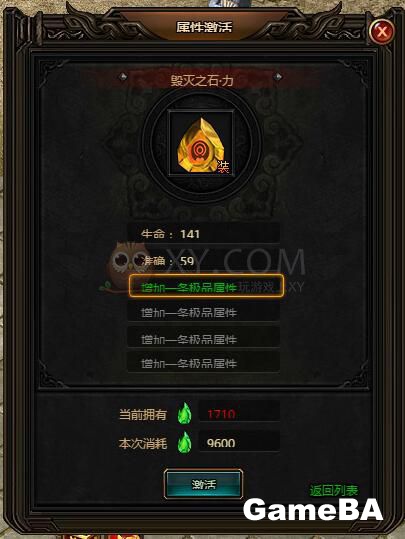Click the 返回列表 link
Viewport: 405px width, 539px height.
tap(333, 490)
